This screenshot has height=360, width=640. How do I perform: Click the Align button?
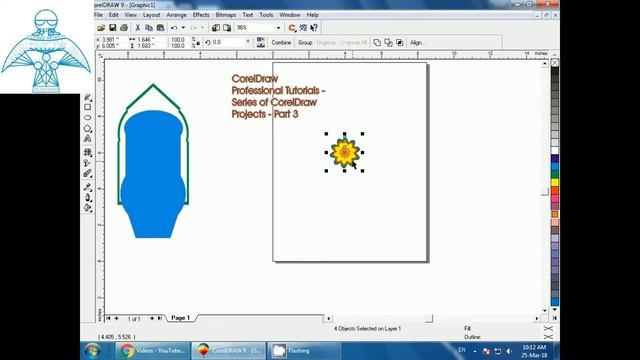pos(418,42)
